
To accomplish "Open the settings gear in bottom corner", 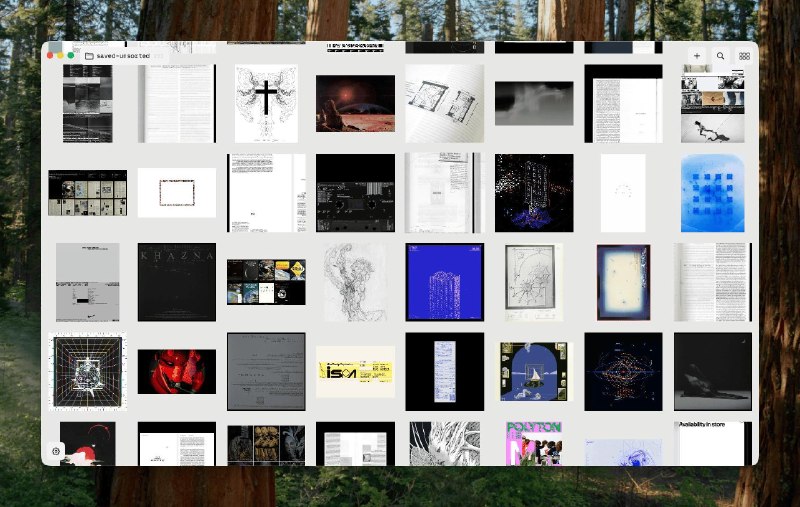I will [x=56, y=451].
